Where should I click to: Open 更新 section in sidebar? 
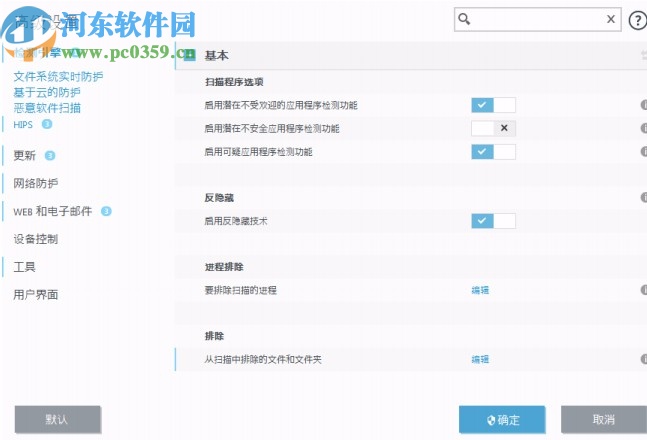click(24, 155)
